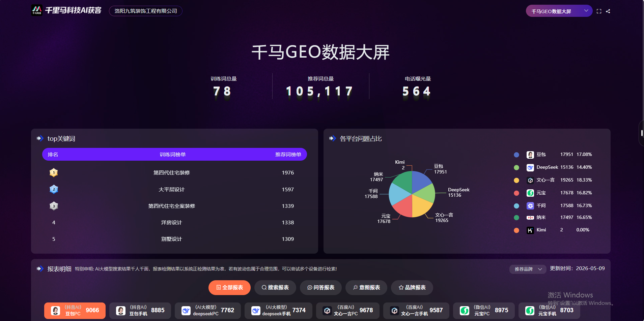Click the 推荐词总量 value 105,117
Image resolution: width=644 pixels, height=321 pixels.
(x=319, y=91)
